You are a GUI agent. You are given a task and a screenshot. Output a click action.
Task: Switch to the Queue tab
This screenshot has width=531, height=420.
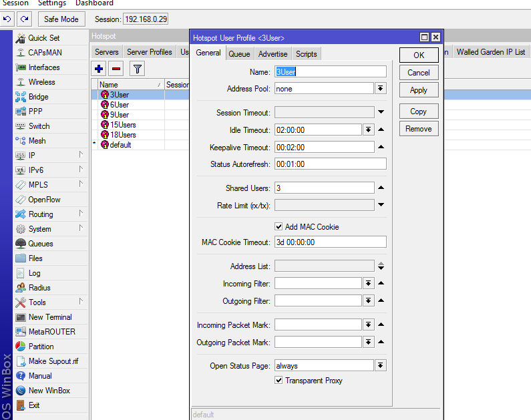pos(239,54)
